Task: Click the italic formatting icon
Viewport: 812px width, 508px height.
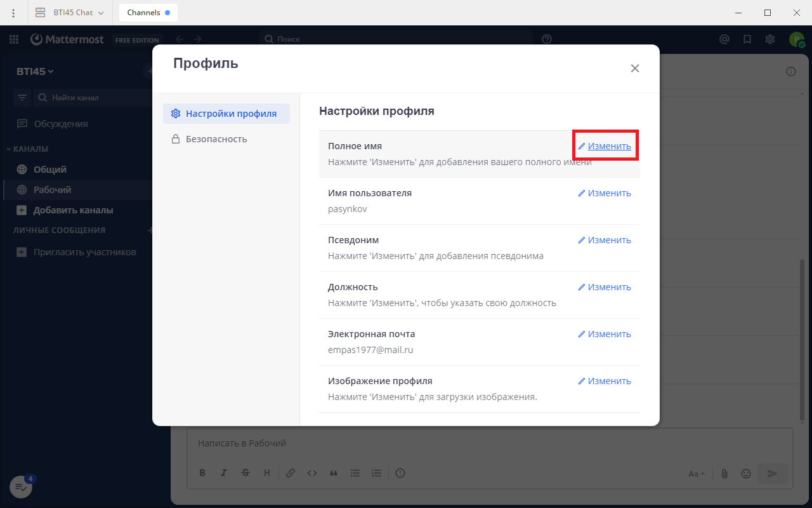Action: pyautogui.click(x=224, y=473)
